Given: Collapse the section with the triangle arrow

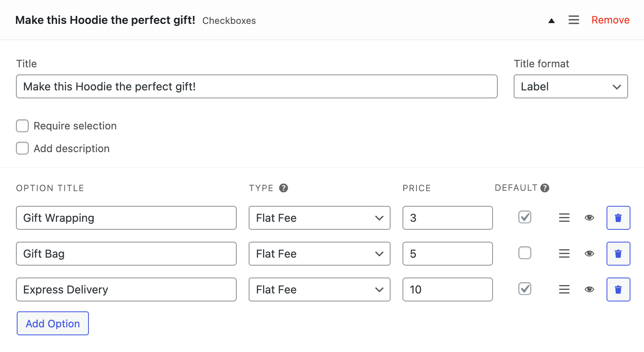Looking at the screenshot, I should click(552, 20).
